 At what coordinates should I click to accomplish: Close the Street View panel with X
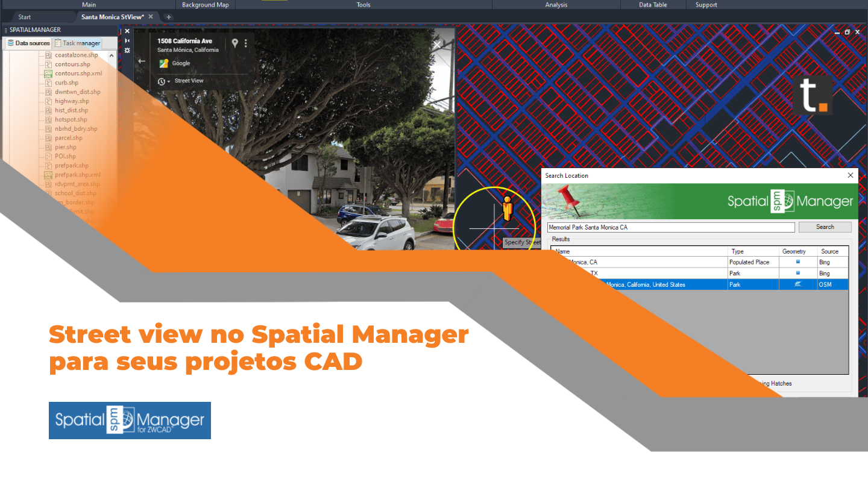[437, 45]
